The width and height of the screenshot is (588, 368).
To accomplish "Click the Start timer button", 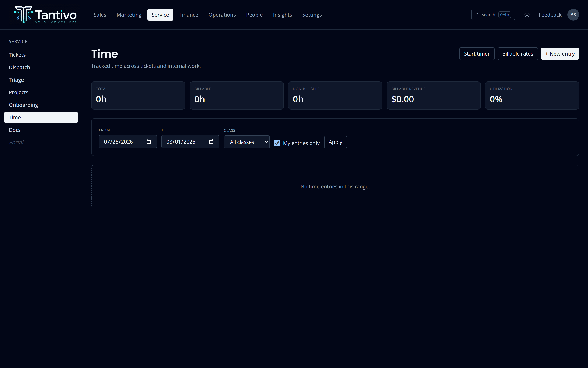I will (x=477, y=54).
